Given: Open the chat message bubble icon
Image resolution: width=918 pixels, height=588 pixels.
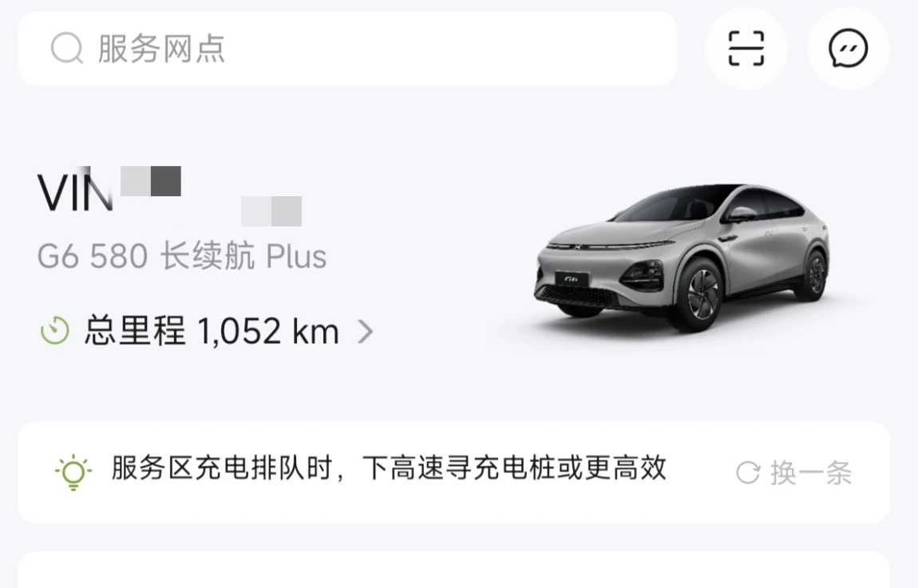Looking at the screenshot, I should tap(848, 48).
